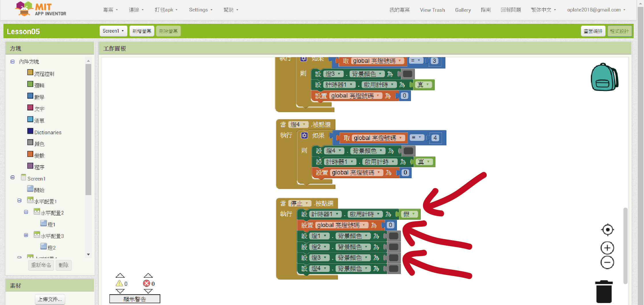Open the backpack icon on workspace

point(604,77)
